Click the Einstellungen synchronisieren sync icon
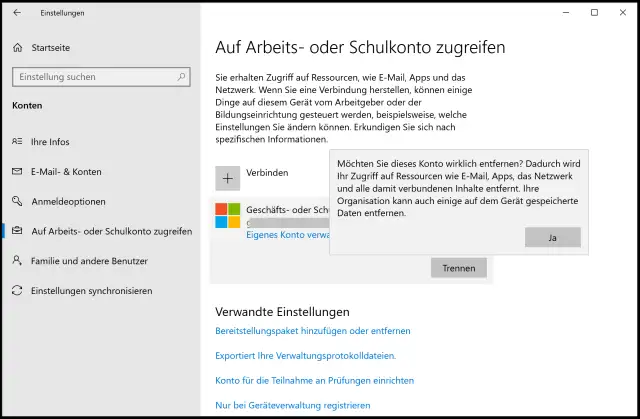This screenshot has width=640, height=419. pos(17,291)
